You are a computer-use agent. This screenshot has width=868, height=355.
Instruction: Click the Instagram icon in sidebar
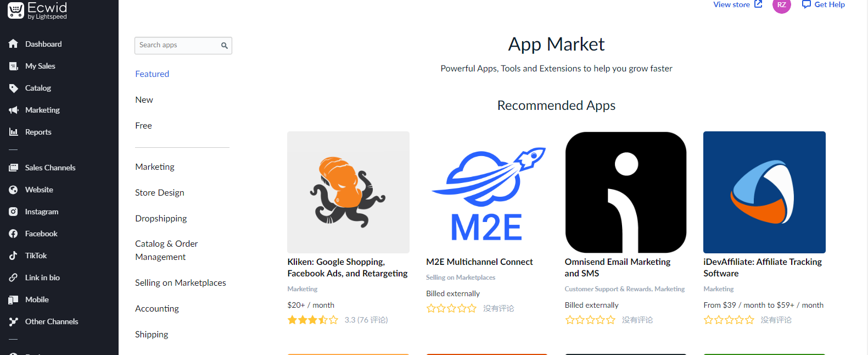tap(13, 212)
